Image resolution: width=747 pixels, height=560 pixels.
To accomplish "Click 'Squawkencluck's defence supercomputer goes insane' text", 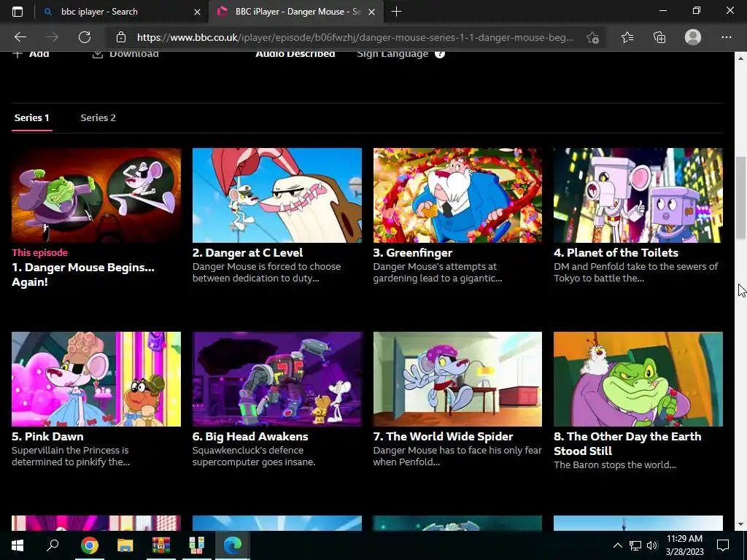I will point(254,456).
